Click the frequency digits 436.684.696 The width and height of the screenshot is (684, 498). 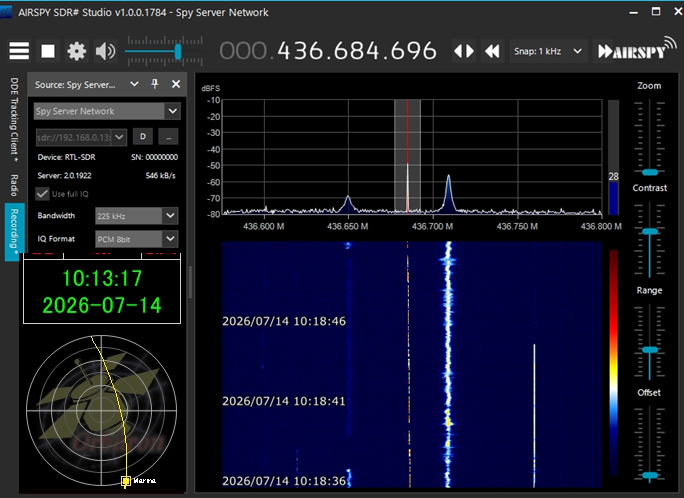357,51
